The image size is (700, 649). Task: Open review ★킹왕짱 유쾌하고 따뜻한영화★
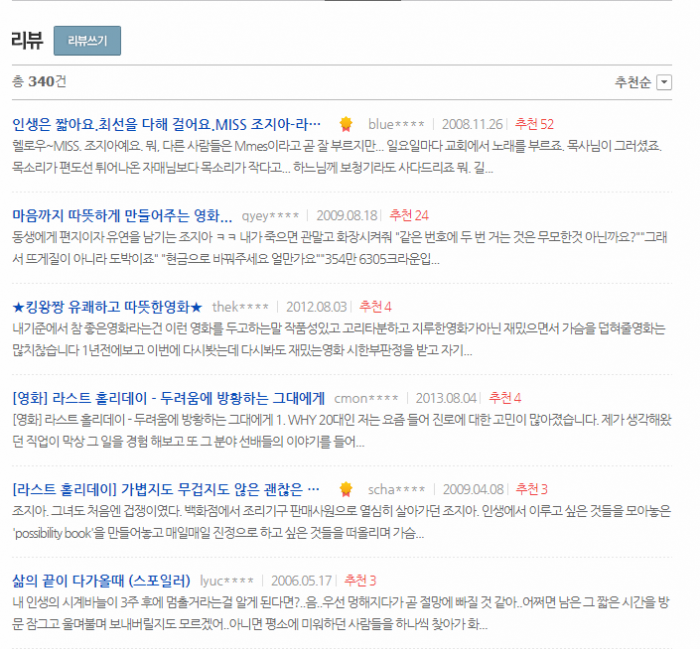107,307
